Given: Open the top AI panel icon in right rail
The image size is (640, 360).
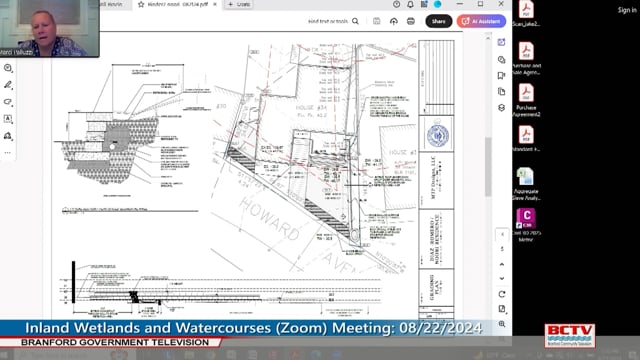Looking at the screenshot, I should 502,42.
